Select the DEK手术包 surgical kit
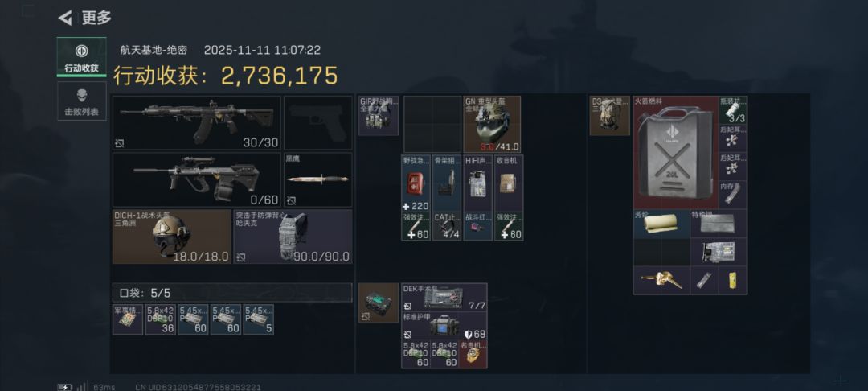 [444, 297]
